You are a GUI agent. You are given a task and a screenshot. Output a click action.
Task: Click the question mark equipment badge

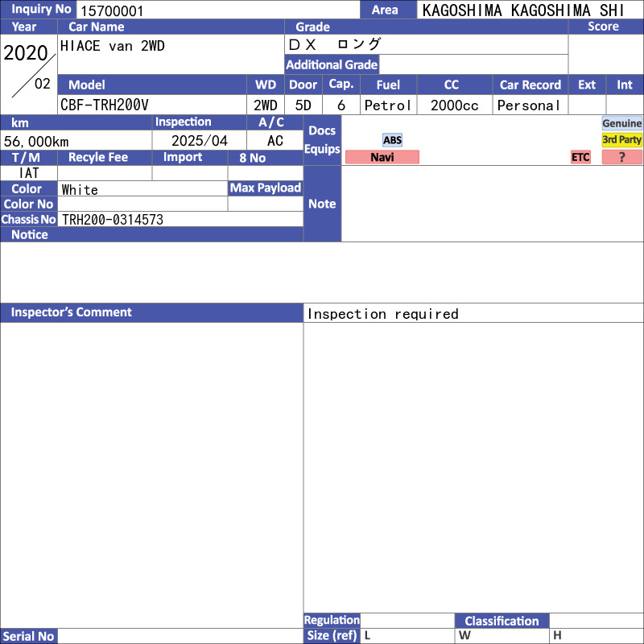click(622, 157)
